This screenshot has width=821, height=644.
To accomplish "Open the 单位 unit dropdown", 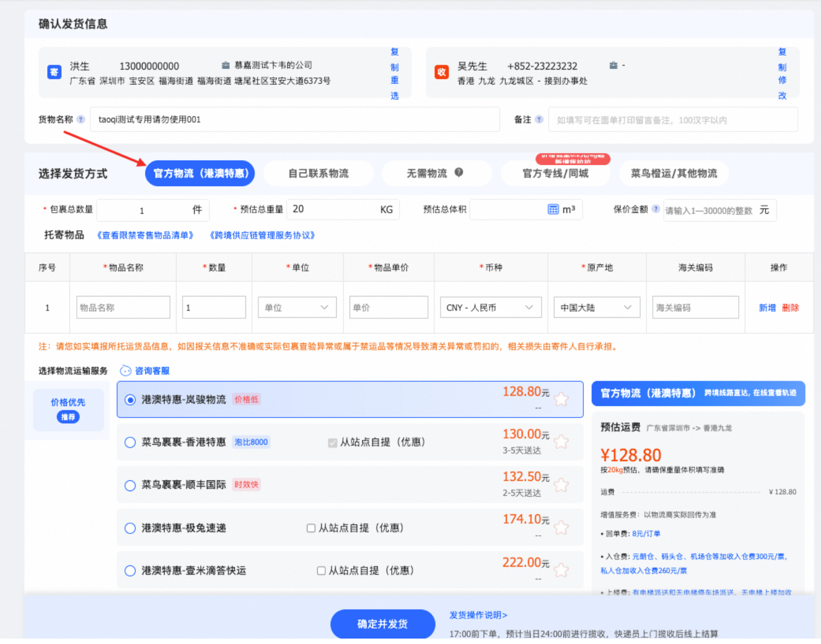I will (297, 308).
